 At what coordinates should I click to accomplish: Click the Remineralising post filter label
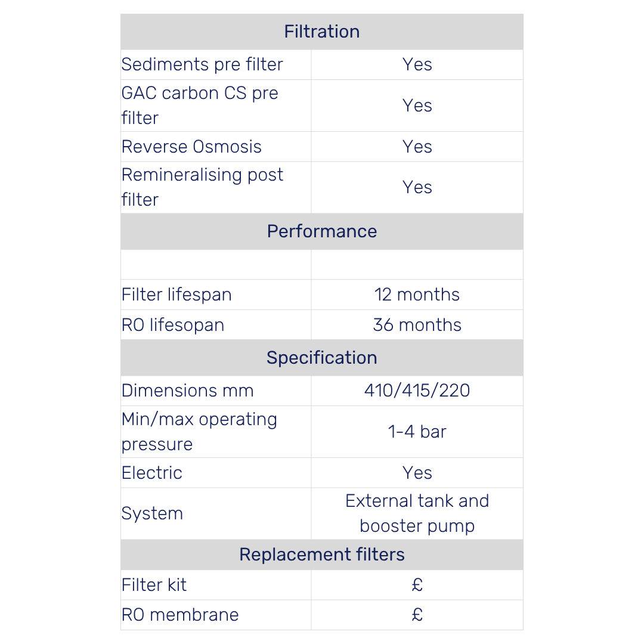tap(202, 187)
